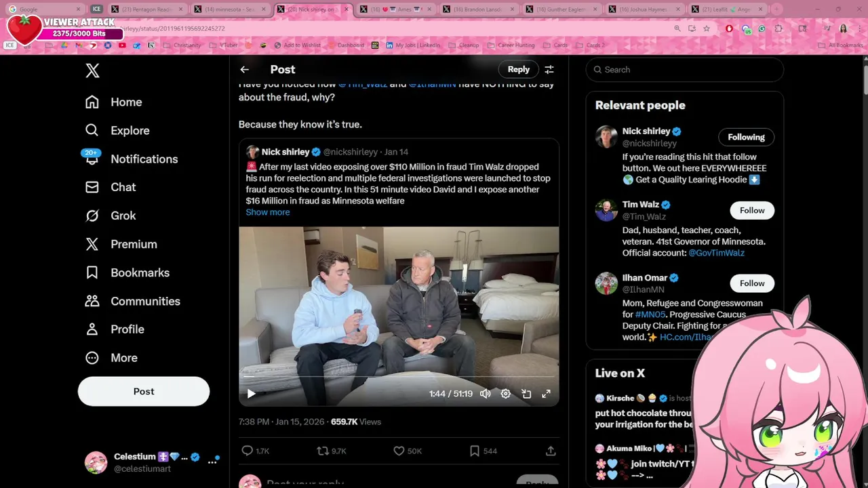Follow Tim Walz
Image resolution: width=868 pixels, height=488 pixels.
coord(752,210)
